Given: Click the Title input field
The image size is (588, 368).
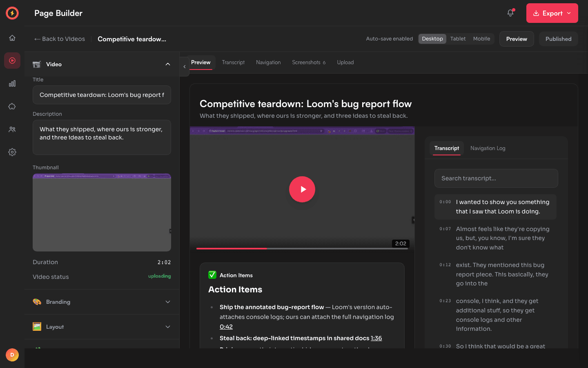Looking at the screenshot, I should [102, 95].
